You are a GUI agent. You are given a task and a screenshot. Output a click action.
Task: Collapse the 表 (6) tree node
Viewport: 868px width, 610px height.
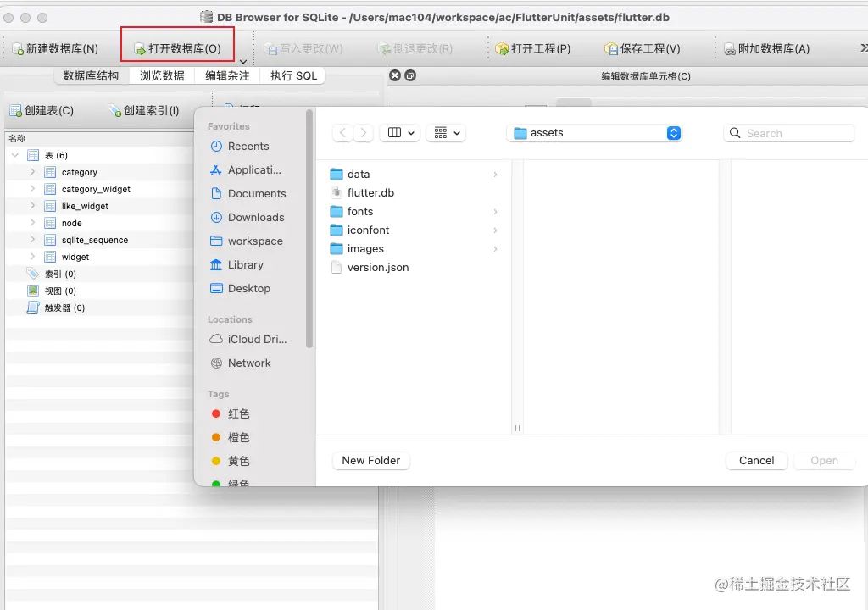pos(17,155)
